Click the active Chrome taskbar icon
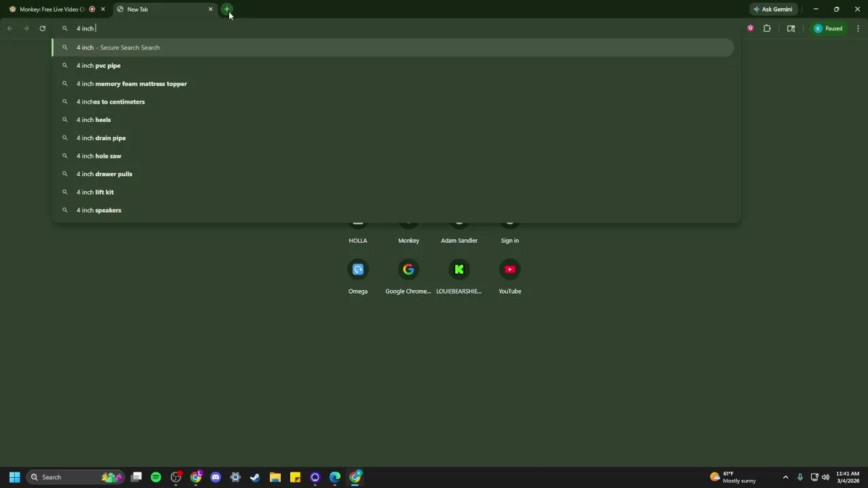The image size is (868, 488). point(355,477)
